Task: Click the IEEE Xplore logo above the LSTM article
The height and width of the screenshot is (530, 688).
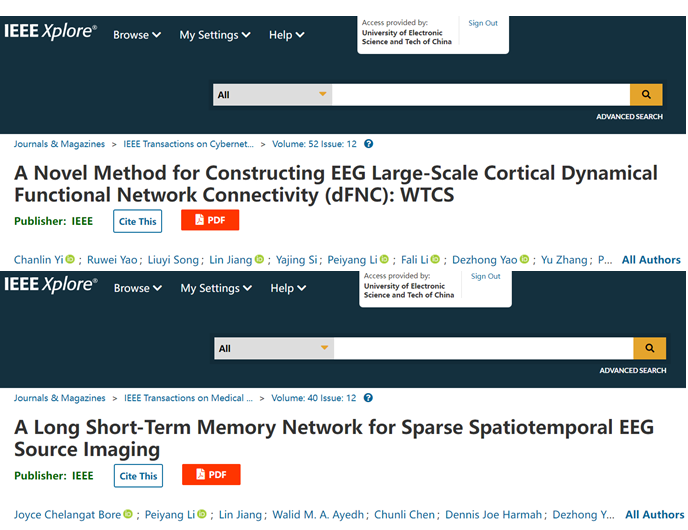Action: pos(51,285)
